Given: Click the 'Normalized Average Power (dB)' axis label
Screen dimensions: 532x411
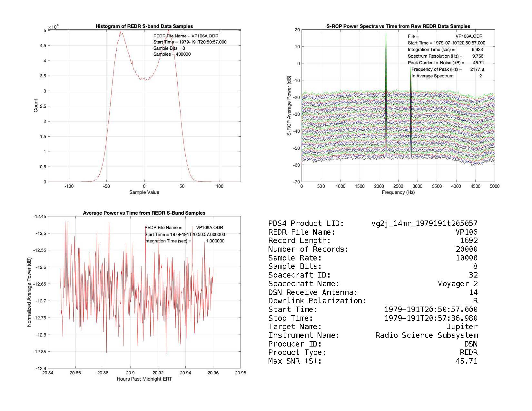Looking at the screenshot, I should pyautogui.click(x=29, y=292).
